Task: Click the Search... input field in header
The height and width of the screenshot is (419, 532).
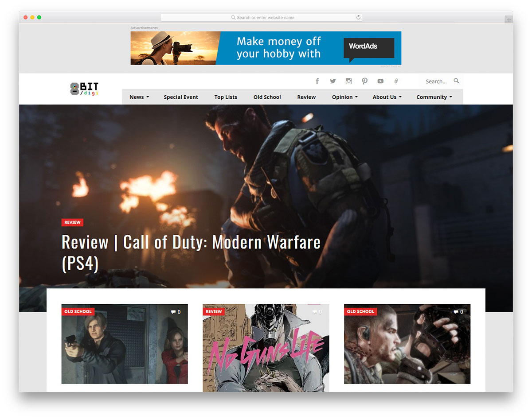Action: pyautogui.click(x=436, y=81)
